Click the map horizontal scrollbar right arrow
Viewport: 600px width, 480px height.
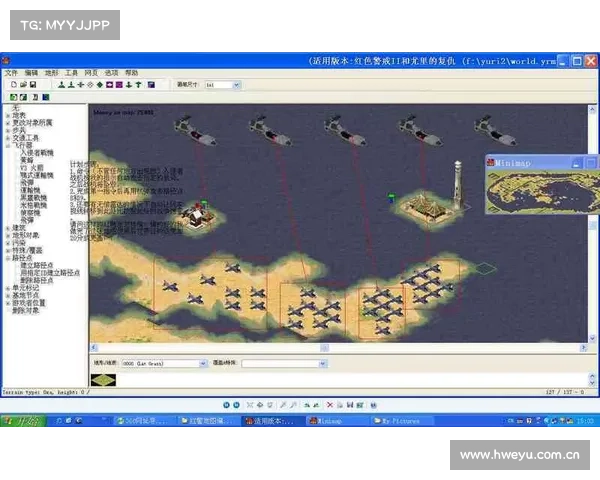coord(583,348)
